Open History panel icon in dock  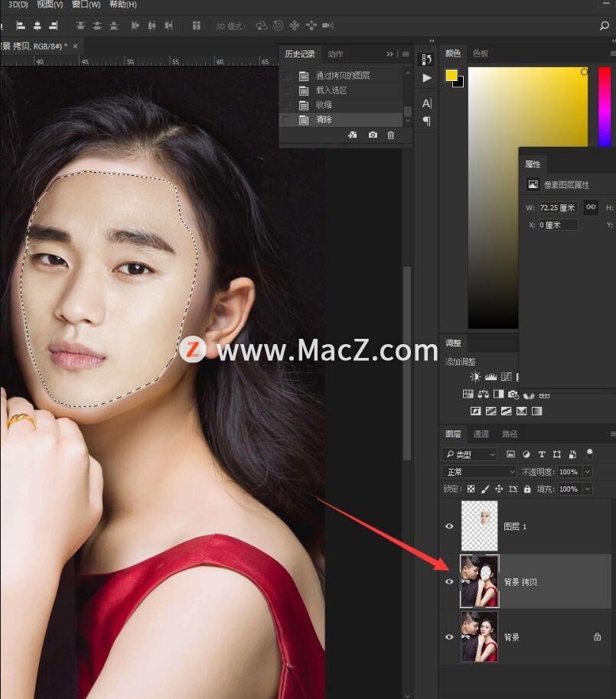point(427,60)
